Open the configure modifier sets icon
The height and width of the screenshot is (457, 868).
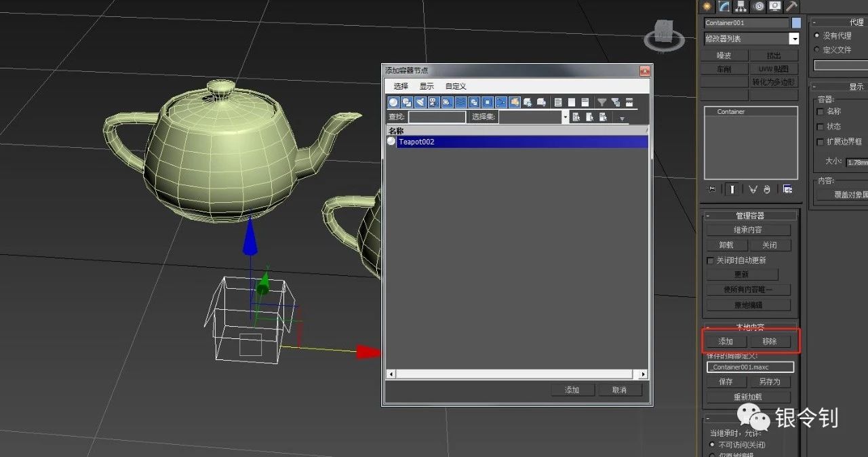coord(787,189)
